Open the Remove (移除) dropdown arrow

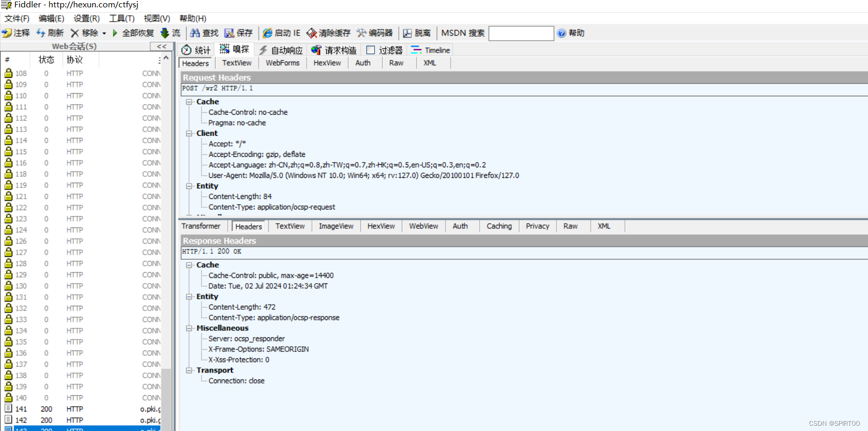pos(104,33)
